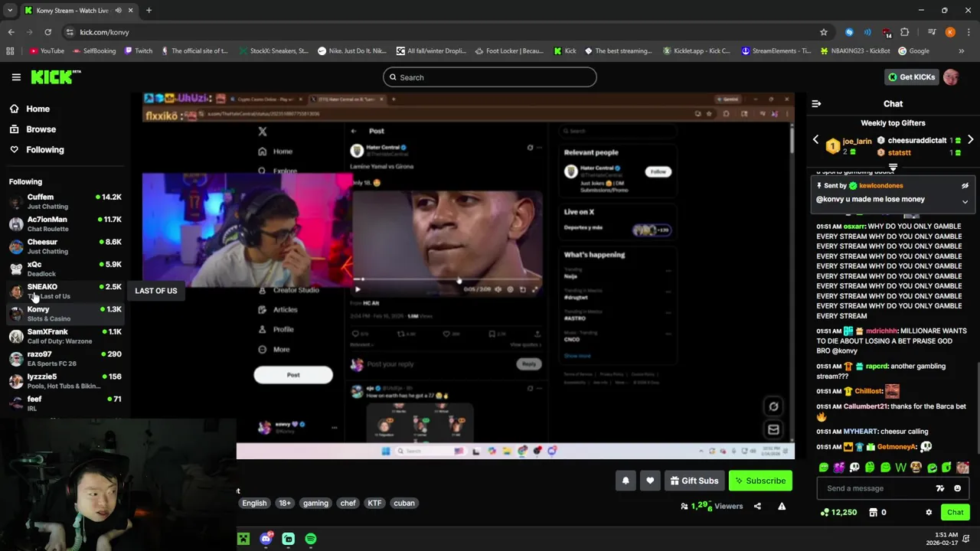Image resolution: width=980 pixels, height=551 pixels.
Task: Open the Kick hamburger sidebar menu
Action: point(16,77)
